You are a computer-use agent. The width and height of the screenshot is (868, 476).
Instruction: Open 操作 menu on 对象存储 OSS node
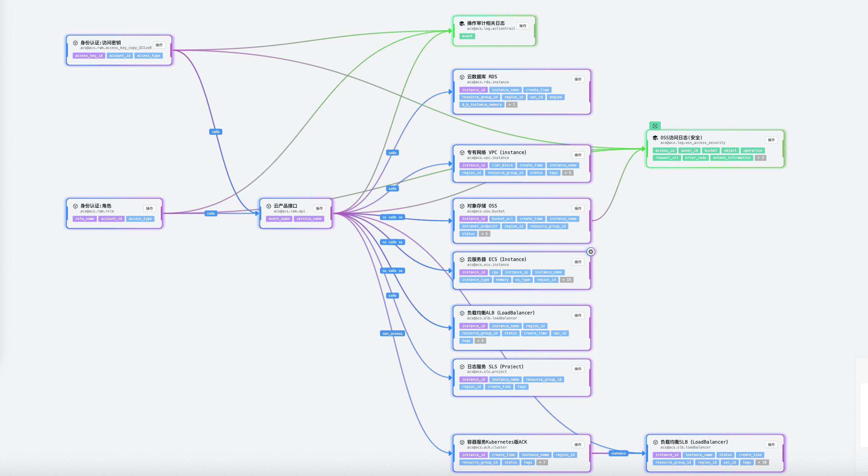click(578, 209)
